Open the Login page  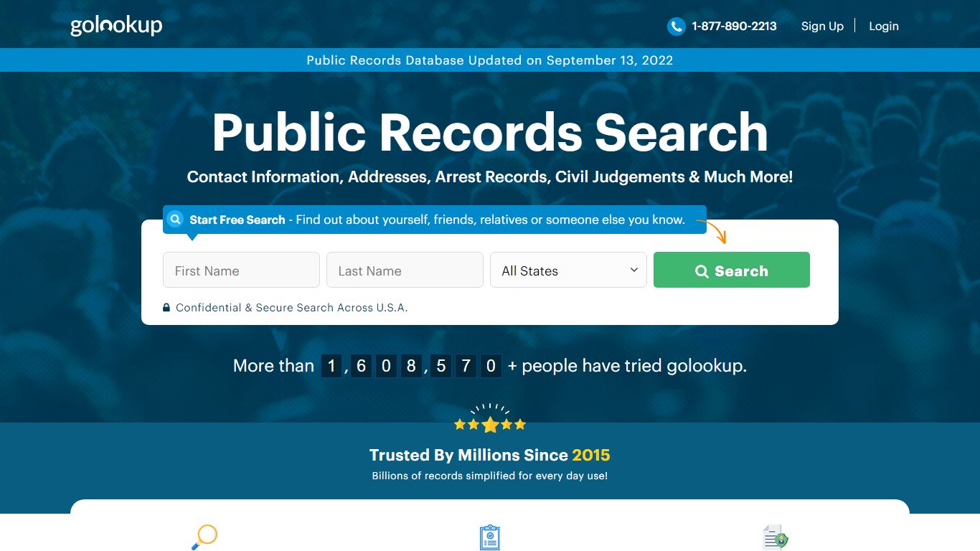click(884, 27)
